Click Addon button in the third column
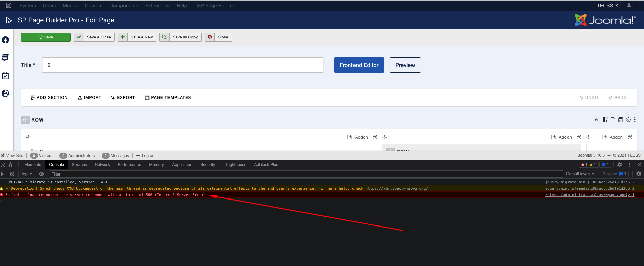 [x=612, y=137]
